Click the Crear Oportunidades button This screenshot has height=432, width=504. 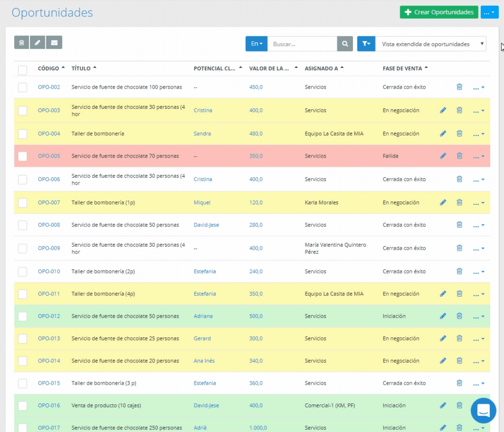click(439, 12)
